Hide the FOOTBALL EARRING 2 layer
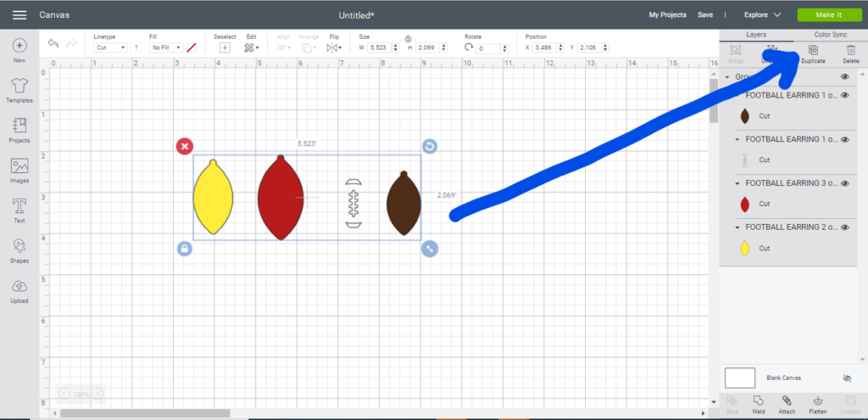The height and width of the screenshot is (420, 868). point(845,227)
